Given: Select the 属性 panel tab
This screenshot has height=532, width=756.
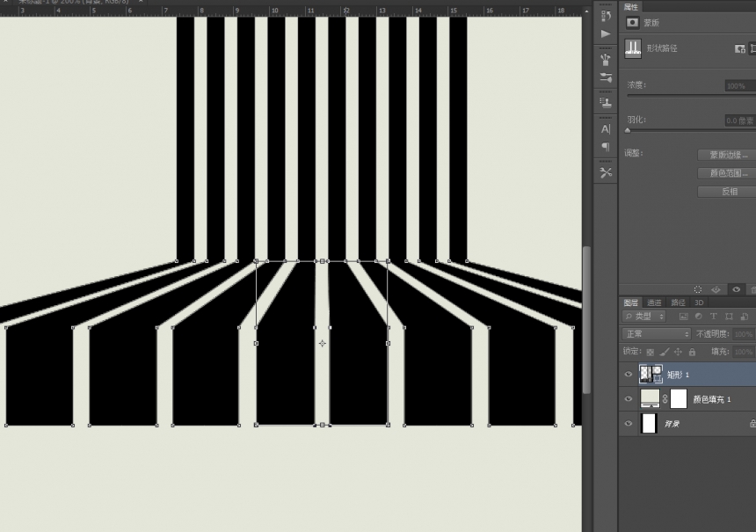Looking at the screenshot, I should tap(630, 7).
